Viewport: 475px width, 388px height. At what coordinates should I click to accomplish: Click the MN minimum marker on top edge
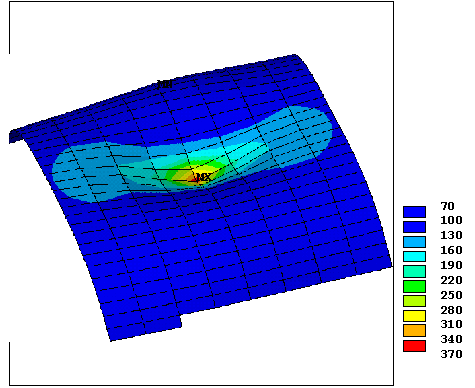pyautogui.click(x=165, y=84)
